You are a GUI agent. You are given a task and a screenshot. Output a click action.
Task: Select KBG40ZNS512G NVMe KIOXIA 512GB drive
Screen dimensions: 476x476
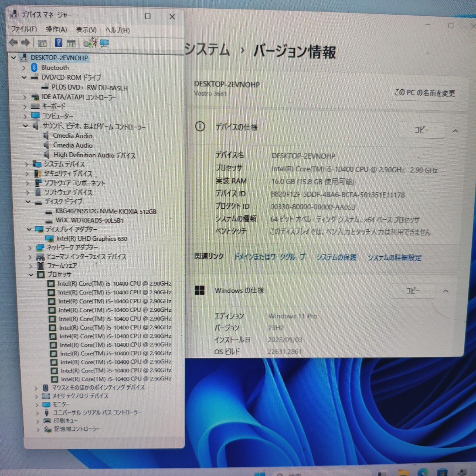click(106, 211)
